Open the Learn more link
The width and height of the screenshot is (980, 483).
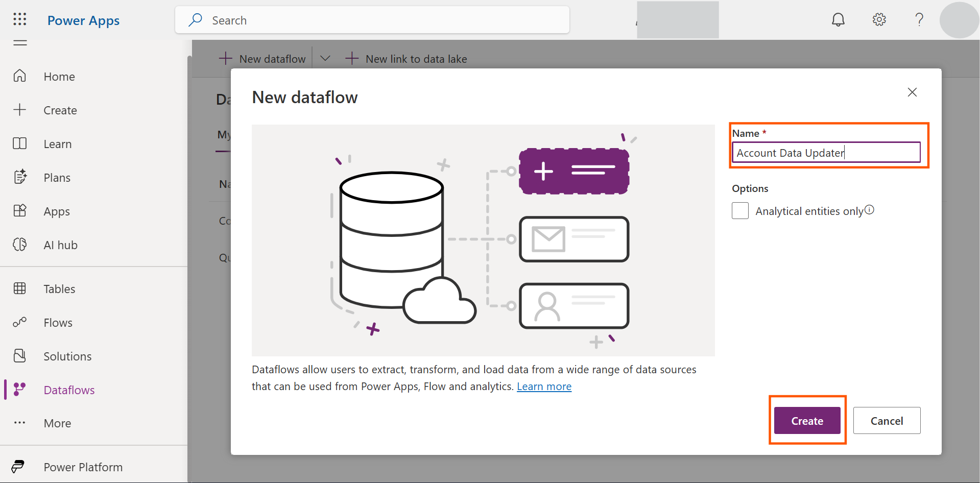pos(544,387)
